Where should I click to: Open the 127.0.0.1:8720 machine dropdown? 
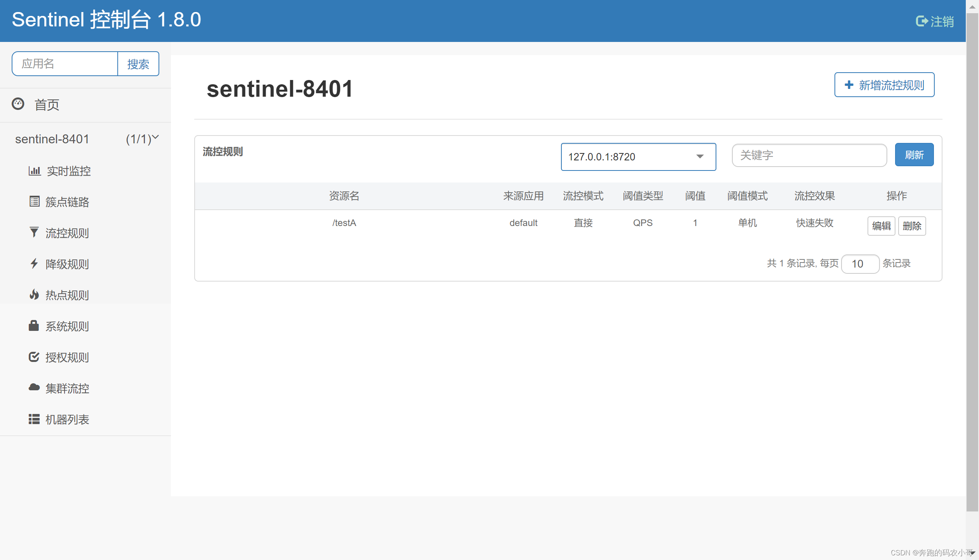(x=638, y=157)
